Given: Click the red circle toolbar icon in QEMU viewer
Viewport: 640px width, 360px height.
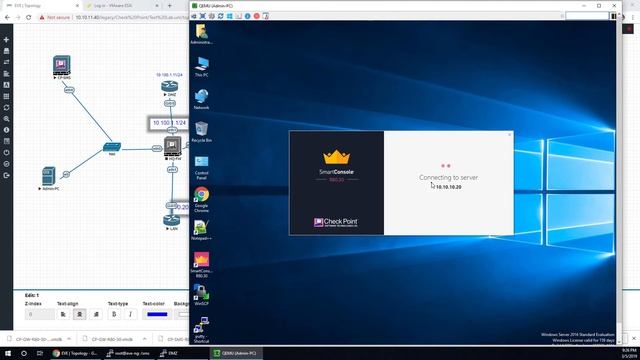Looking at the screenshot, I should 256,16.
